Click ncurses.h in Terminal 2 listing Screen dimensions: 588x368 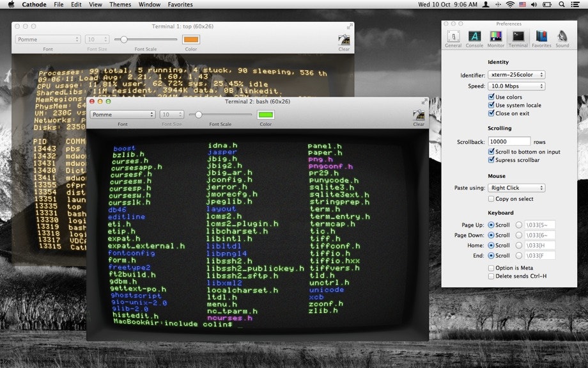coord(229,318)
